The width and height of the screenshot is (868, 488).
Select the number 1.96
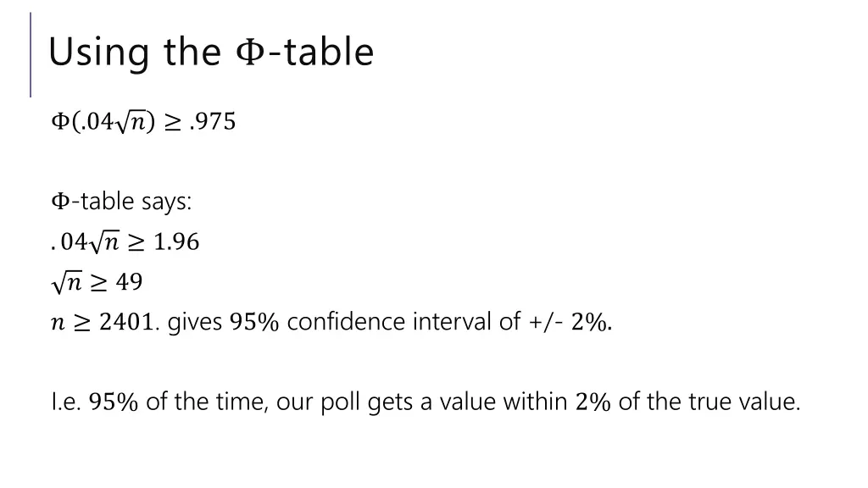[x=176, y=241]
